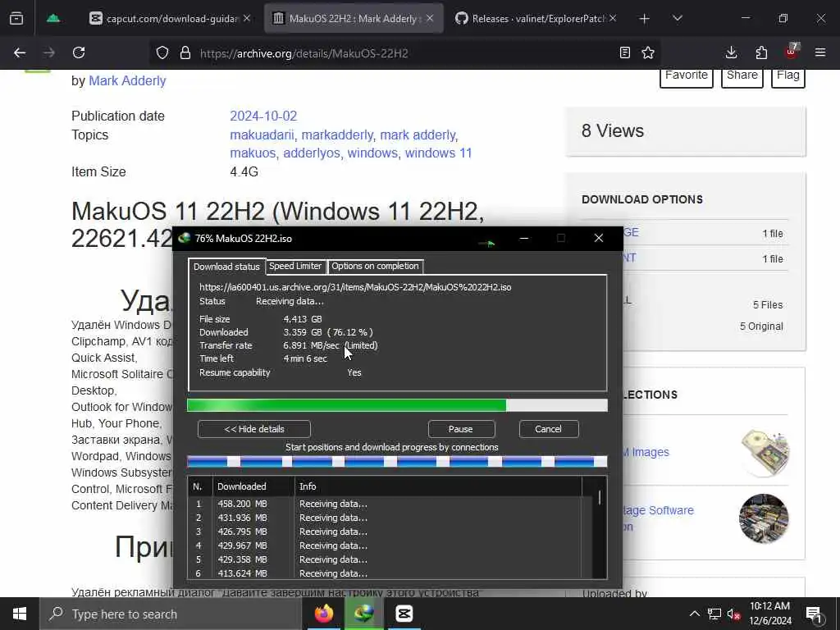Expand the hidden system tray icons chevron
Screen dimensions: 840x630
point(694,614)
